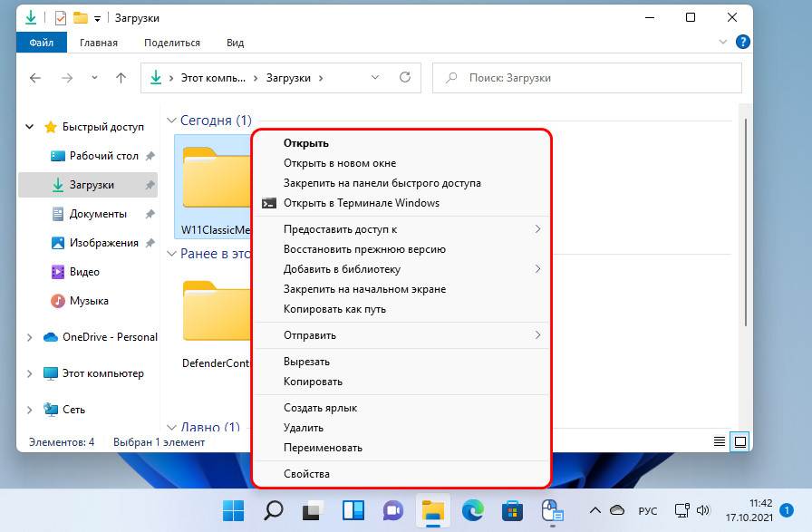The height and width of the screenshot is (532, 812).
Task: Expand the OneDrive - Personal tree node
Action: click(30, 337)
